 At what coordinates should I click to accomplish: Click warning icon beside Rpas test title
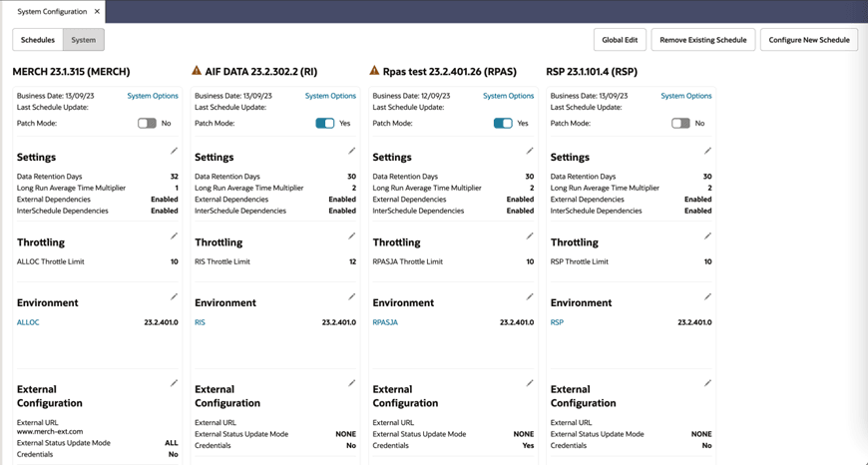[x=374, y=71]
